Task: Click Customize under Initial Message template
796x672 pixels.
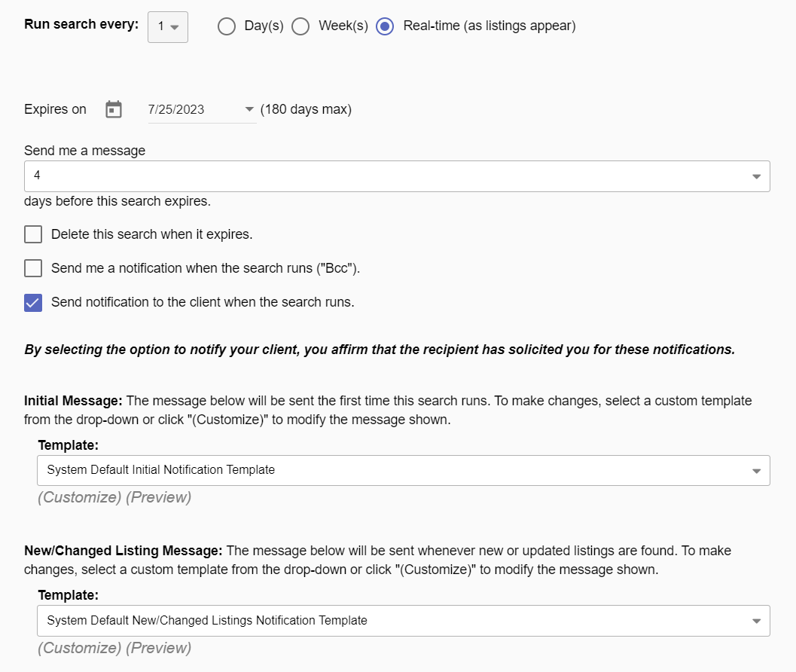Action: pyautogui.click(x=79, y=497)
